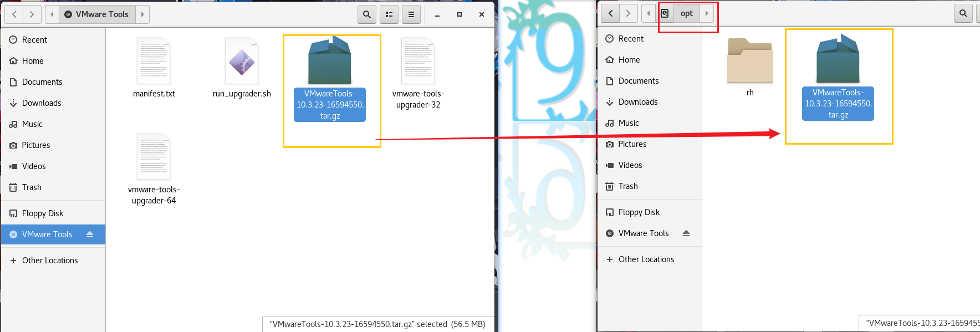Maximize the VMware Tools window
The image size is (980, 332).
(x=460, y=14)
